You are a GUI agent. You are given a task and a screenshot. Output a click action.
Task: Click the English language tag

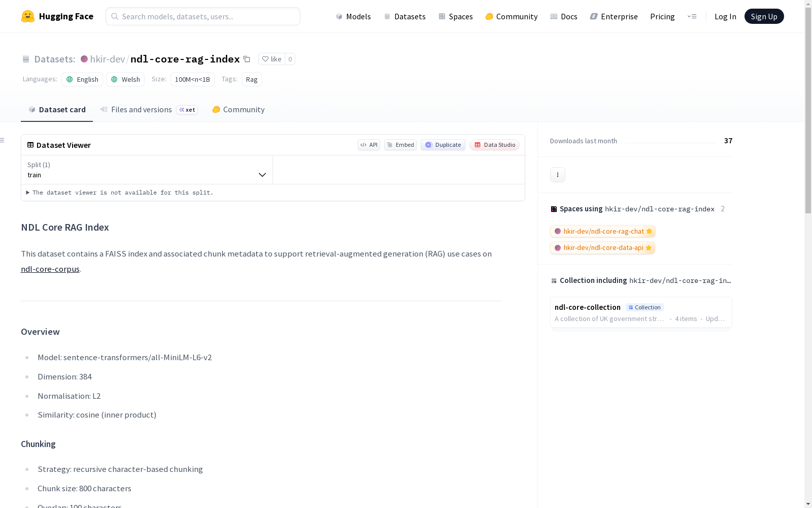(82, 79)
